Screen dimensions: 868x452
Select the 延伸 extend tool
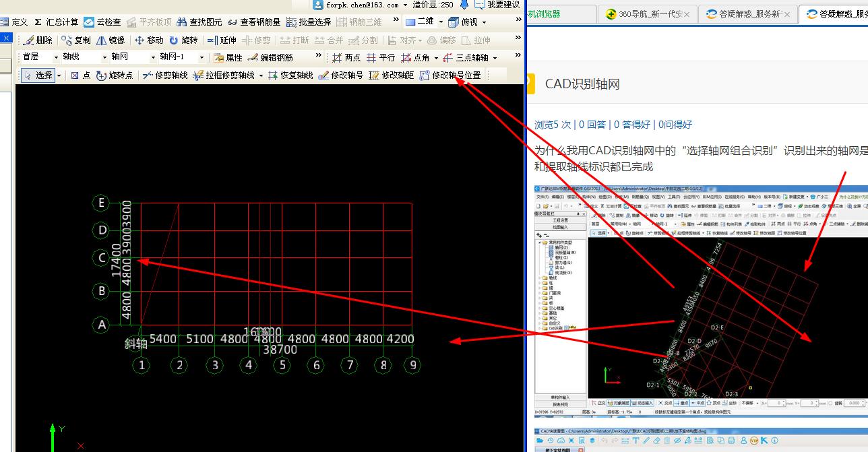tap(222, 40)
